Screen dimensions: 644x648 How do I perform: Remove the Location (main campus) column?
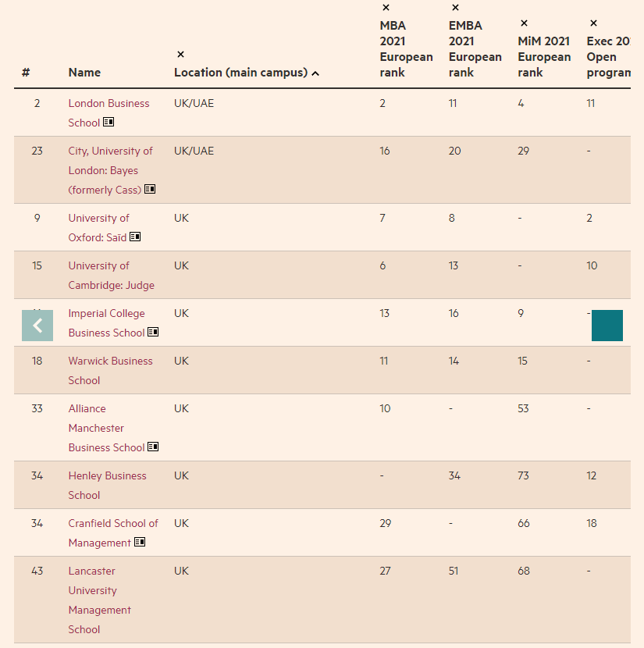click(180, 55)
